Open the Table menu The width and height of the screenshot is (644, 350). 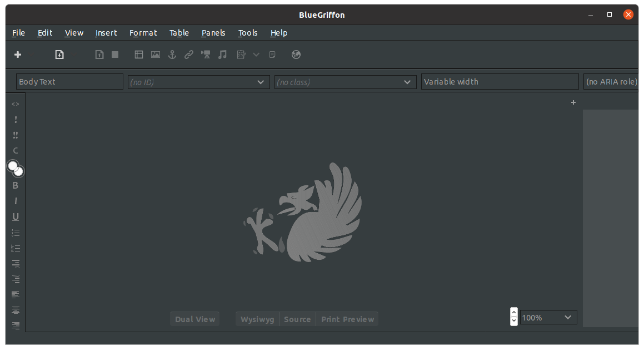click(x=179, y=33)
